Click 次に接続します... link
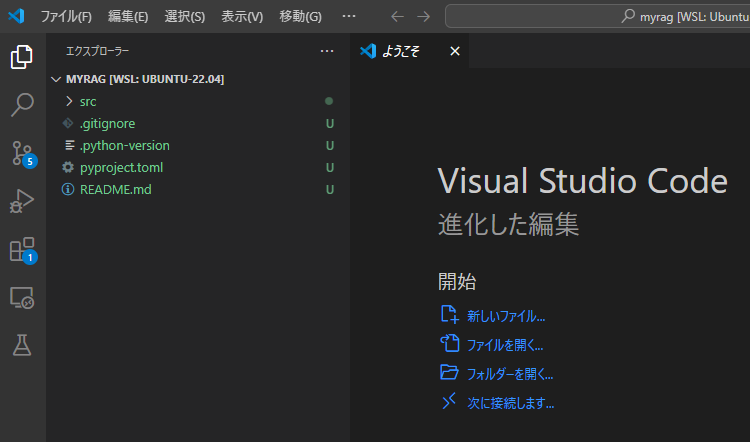This screenshot has width=750, height=442. pos(511,403)
